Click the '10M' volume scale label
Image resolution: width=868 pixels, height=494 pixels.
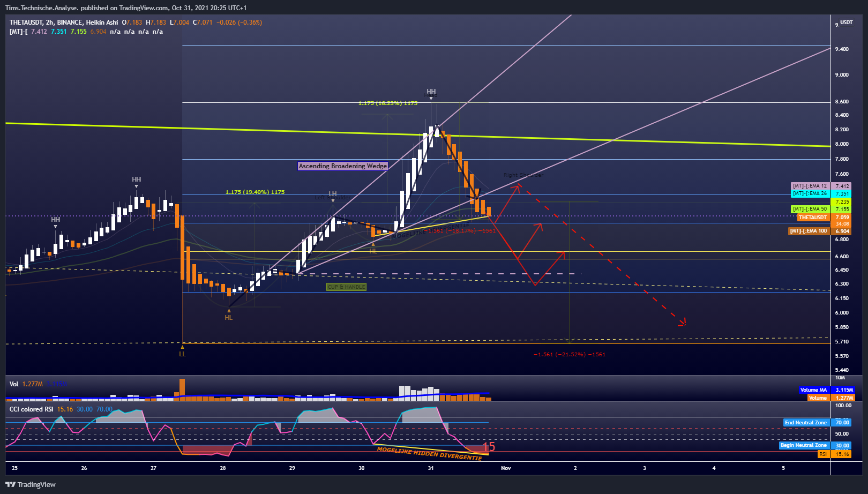tap(840, 378)
